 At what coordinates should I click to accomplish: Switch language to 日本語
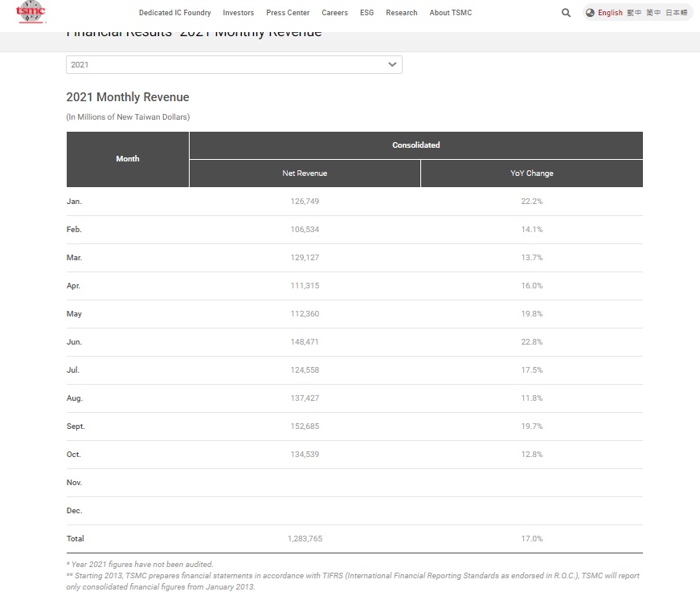coord(678,13)
